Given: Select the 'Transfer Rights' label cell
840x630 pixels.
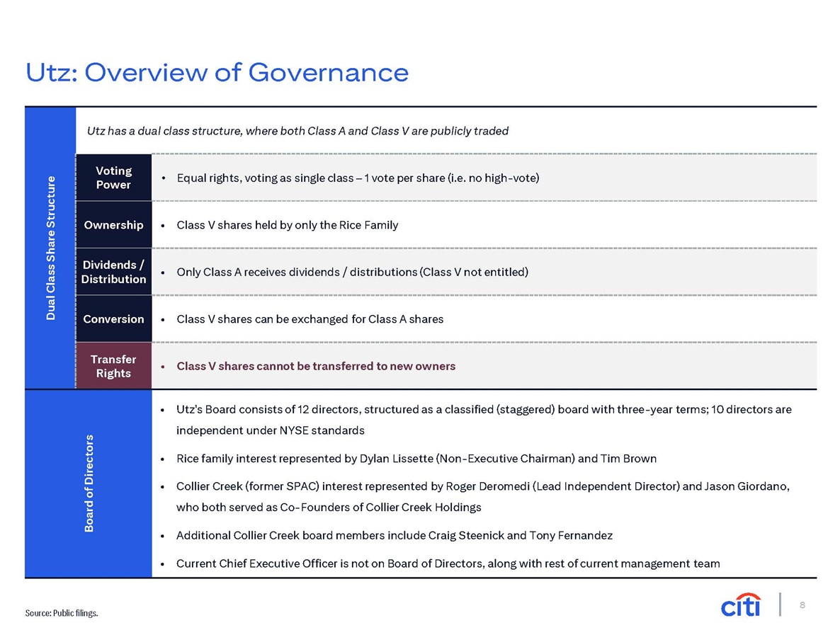Looking at the screenshot, I should click(x=113, y=366).
